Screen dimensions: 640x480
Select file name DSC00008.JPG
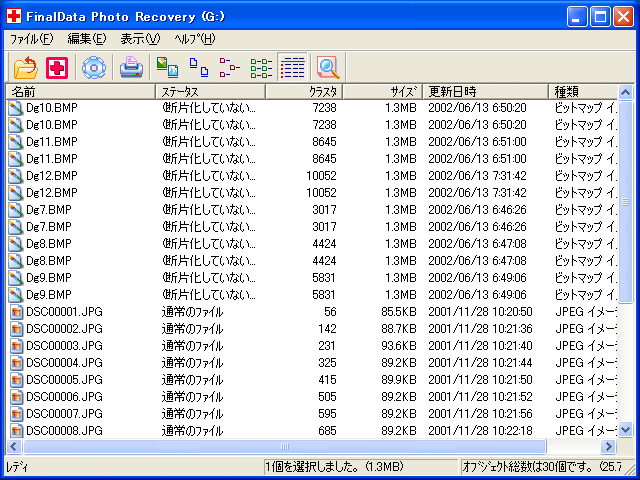[x=64, y=431]
